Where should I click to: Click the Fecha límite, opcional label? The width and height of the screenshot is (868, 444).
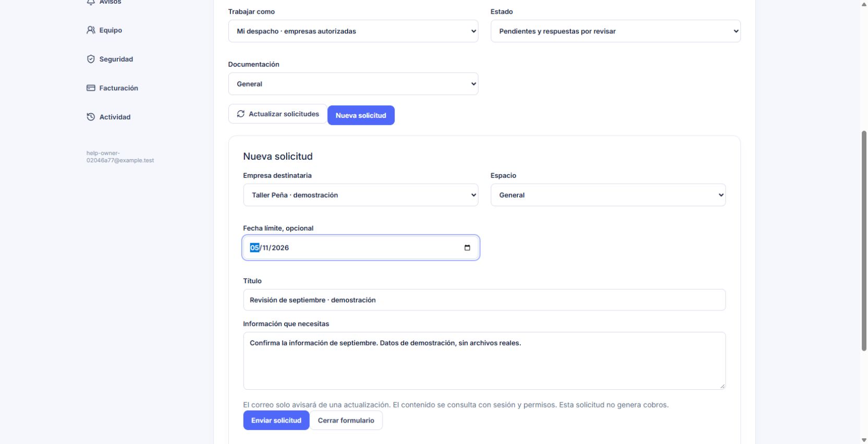pyautogui.click(x=278, y=229)
